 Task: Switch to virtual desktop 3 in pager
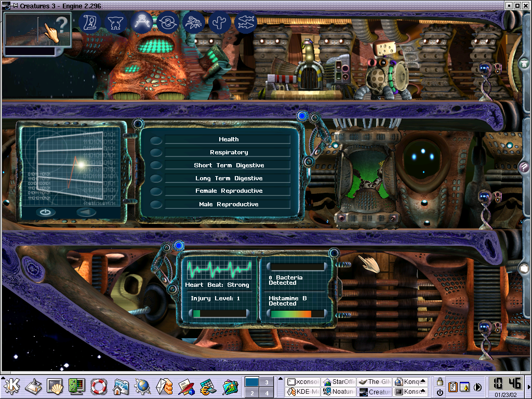pyautogui.click(x=266, y=382)
